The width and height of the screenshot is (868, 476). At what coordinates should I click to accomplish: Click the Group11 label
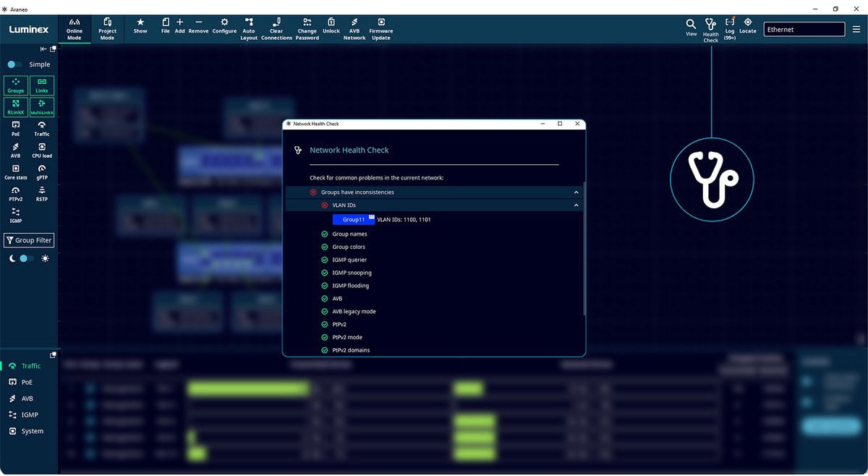(x=354, y=219)
